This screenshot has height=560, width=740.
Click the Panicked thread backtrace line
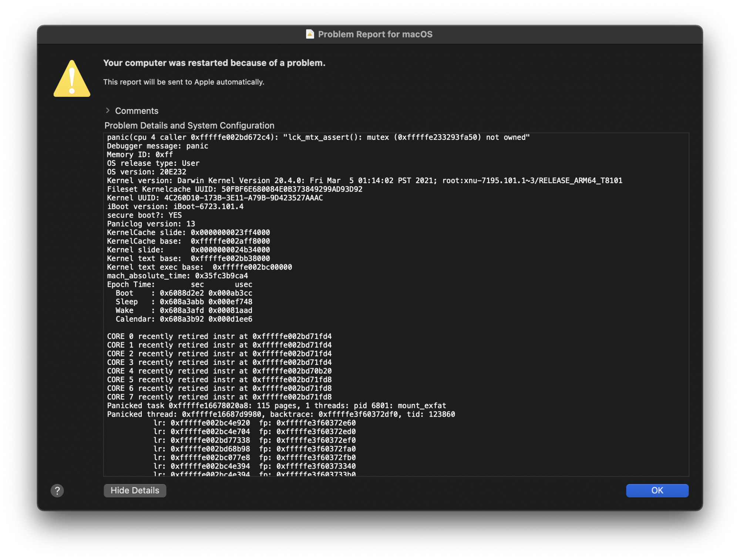(x=281, y=414)
